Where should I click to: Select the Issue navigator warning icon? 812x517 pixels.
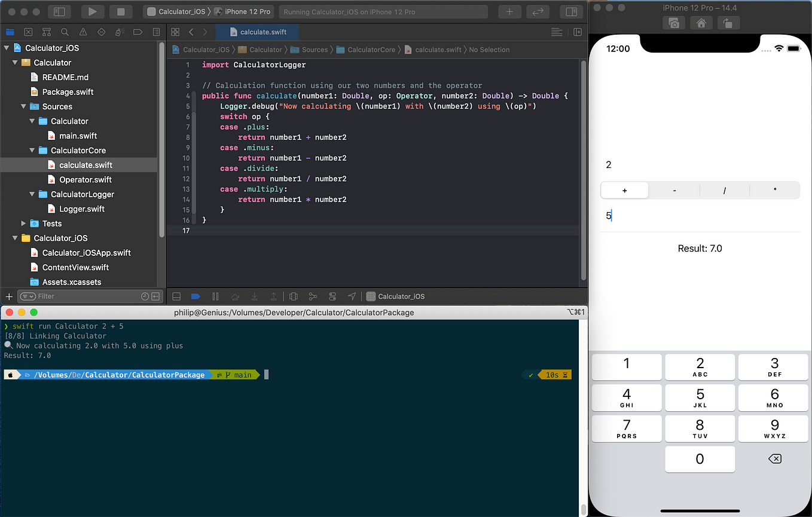[x=84, y=32]
